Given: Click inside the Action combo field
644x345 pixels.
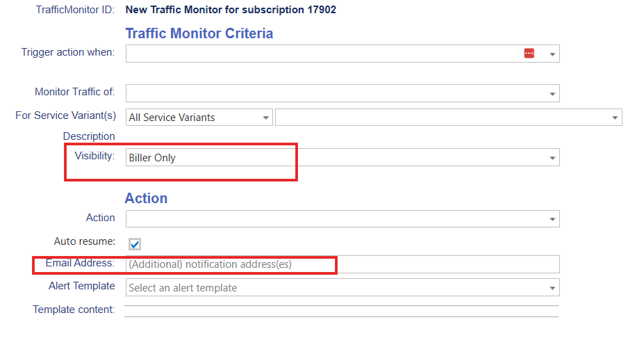Looking at the screenshot, I should coord(333,218).
